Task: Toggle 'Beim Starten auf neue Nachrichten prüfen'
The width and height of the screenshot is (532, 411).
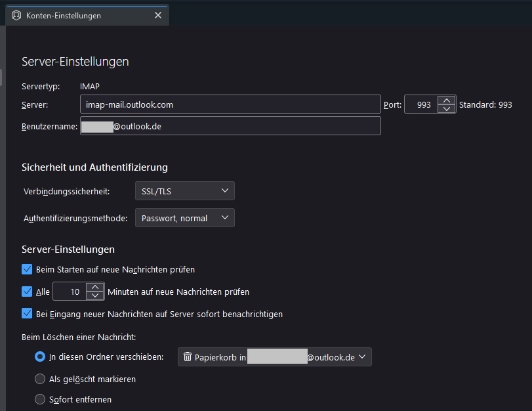Action: pyautogui.click(x=27, y=269)
